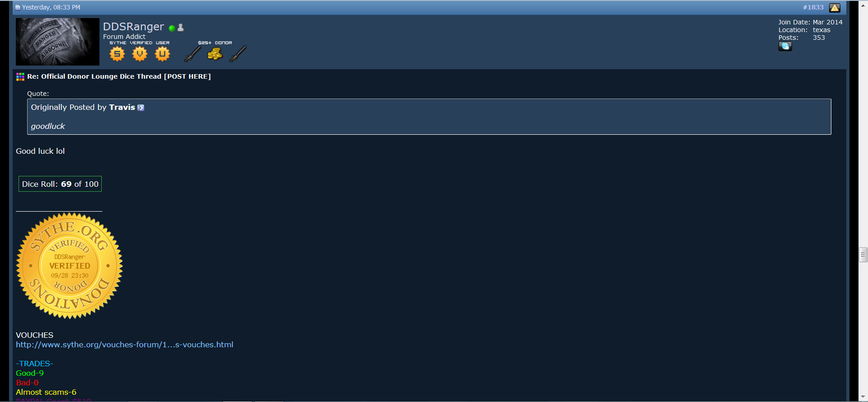Click the gold S verified badge
868x402 pixels.
click(117, 54)
